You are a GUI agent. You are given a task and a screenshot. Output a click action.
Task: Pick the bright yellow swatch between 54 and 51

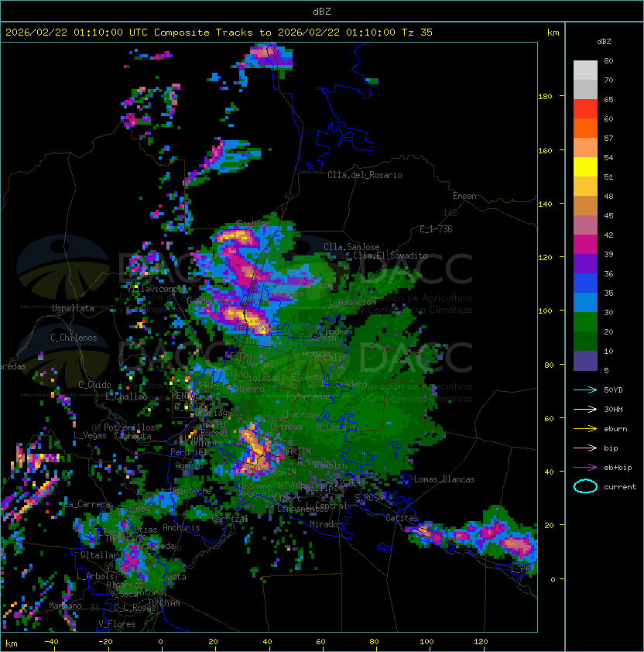(585, 167)
